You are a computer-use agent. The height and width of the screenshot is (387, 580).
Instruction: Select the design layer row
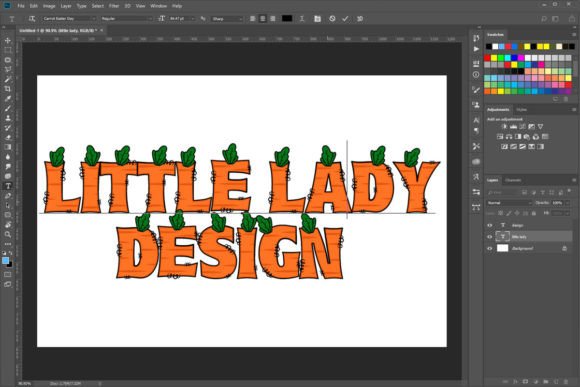[x=529, y=225]
